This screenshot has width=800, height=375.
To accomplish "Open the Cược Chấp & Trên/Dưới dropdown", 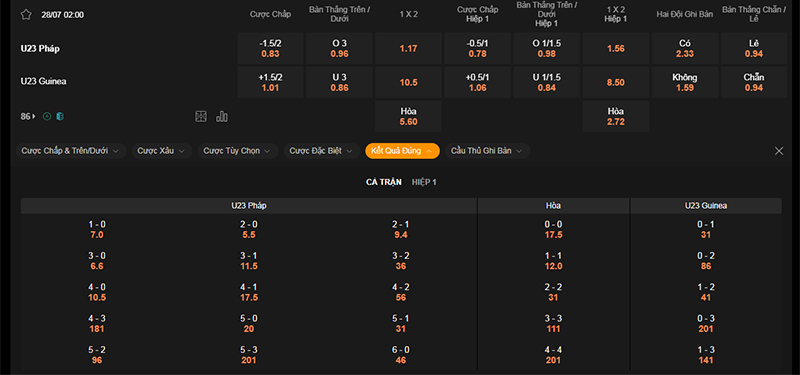I will (x=71, y=151).
